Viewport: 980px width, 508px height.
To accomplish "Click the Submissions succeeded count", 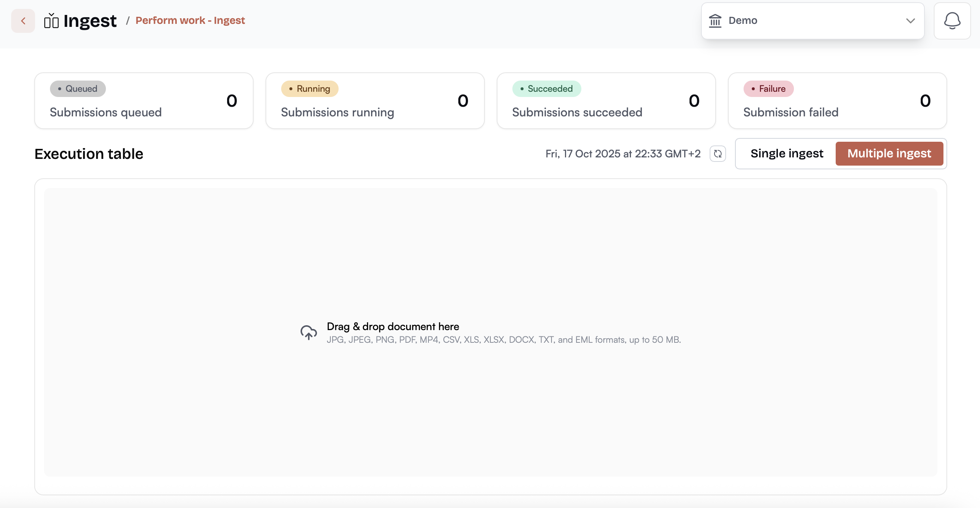I will pyautogui.click(x=694, y=101).
